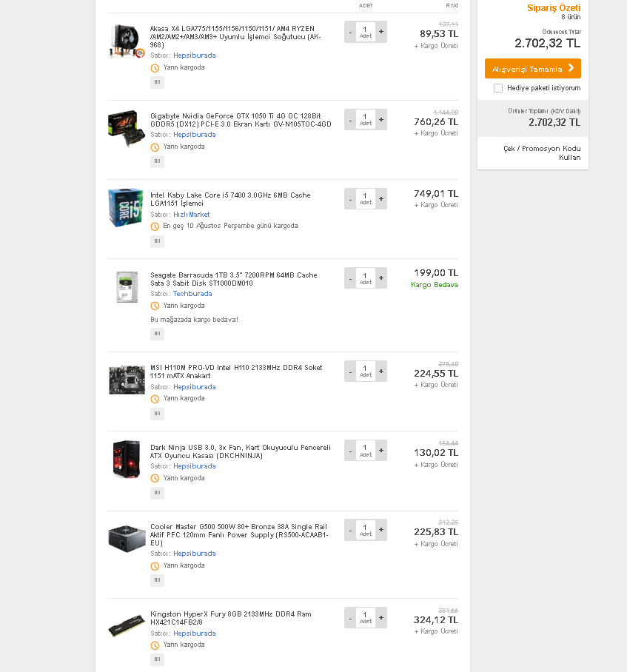Open Kingston HyperX Fury 8GB product title
Screen dimensions: 627x672
pyautogui.click(x=230, y=618)
